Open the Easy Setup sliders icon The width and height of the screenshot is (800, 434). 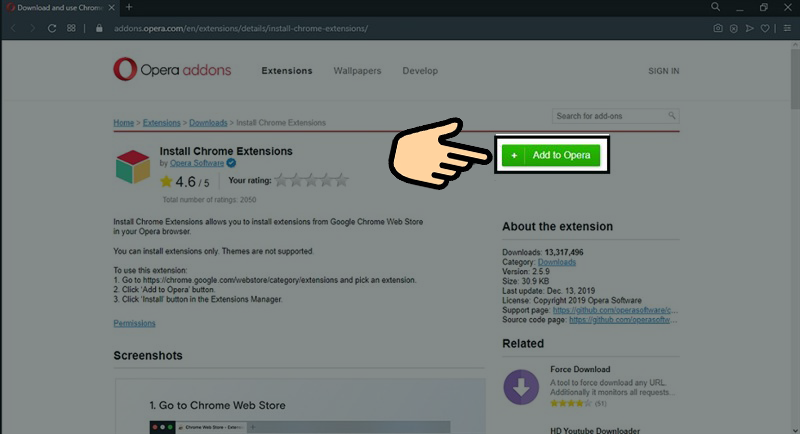(x=788, y=29)
